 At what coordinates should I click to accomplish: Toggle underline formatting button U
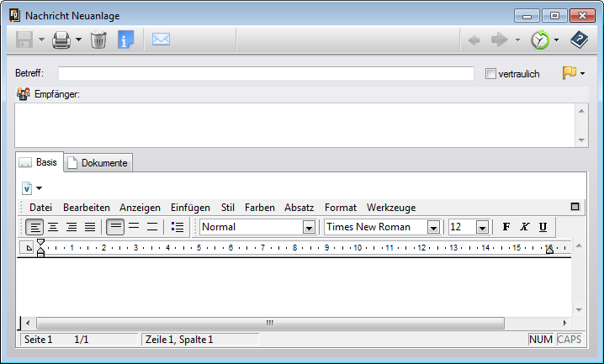[543, 227]
